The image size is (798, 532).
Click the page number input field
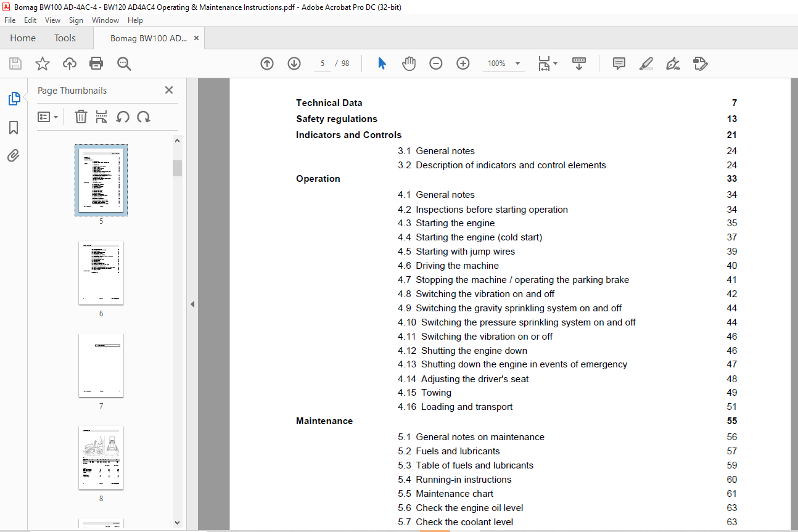click(323, 63)
